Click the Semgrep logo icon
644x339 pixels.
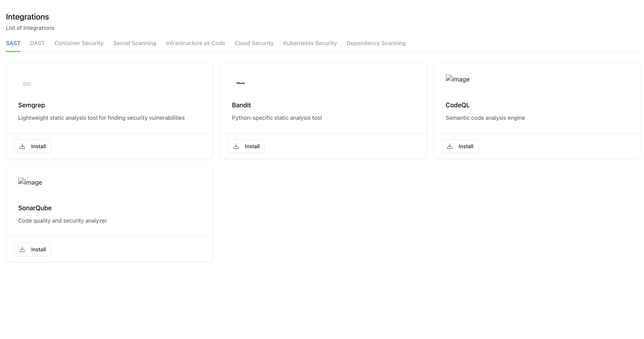26,84
